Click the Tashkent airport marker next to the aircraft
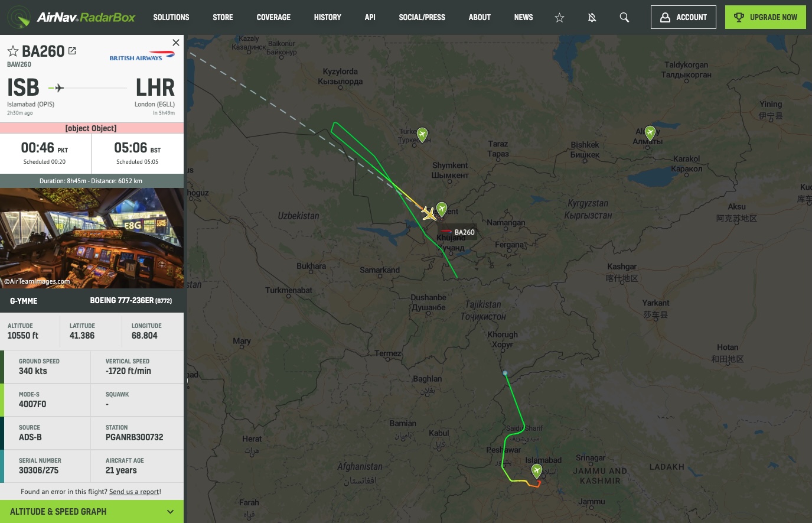 click(442, 209)
